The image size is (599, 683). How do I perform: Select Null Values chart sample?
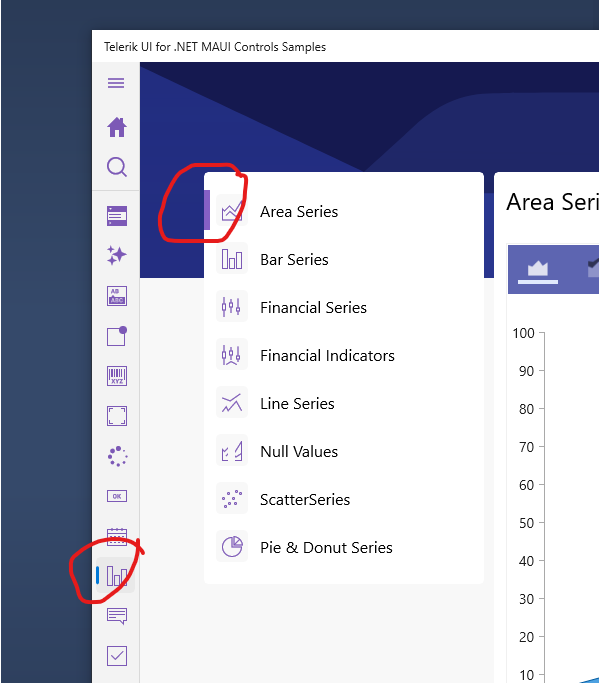click(x=344, y=451)
